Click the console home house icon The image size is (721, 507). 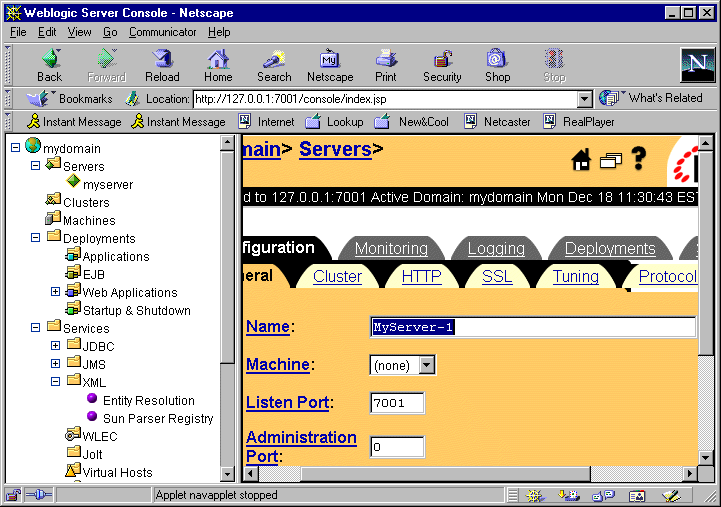click(x=581, y=160)
